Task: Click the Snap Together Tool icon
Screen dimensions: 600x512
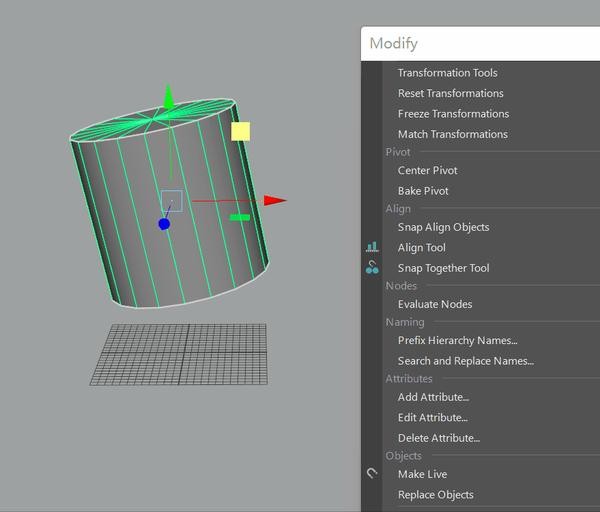Action: click(372, 267)
